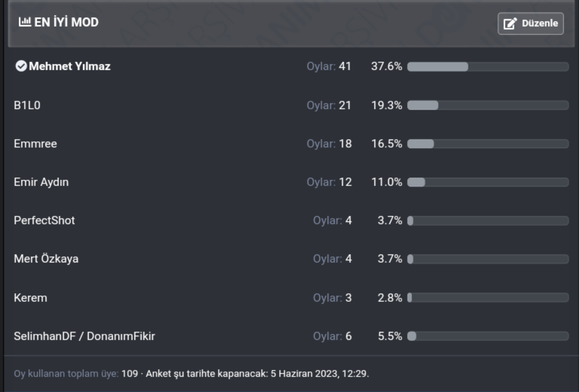Click the pencil edit icon in Düzenle
This screenshot has width=579, height=392.
[510, 23]
